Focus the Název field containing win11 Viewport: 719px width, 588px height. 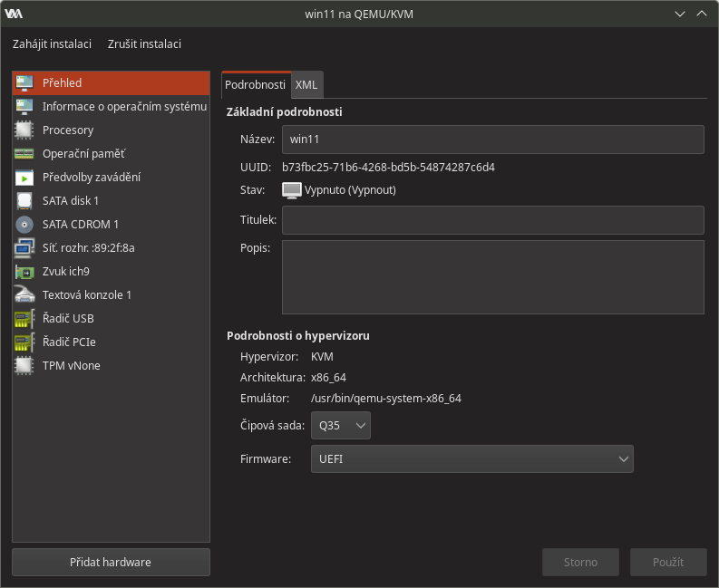pos(493,140)
